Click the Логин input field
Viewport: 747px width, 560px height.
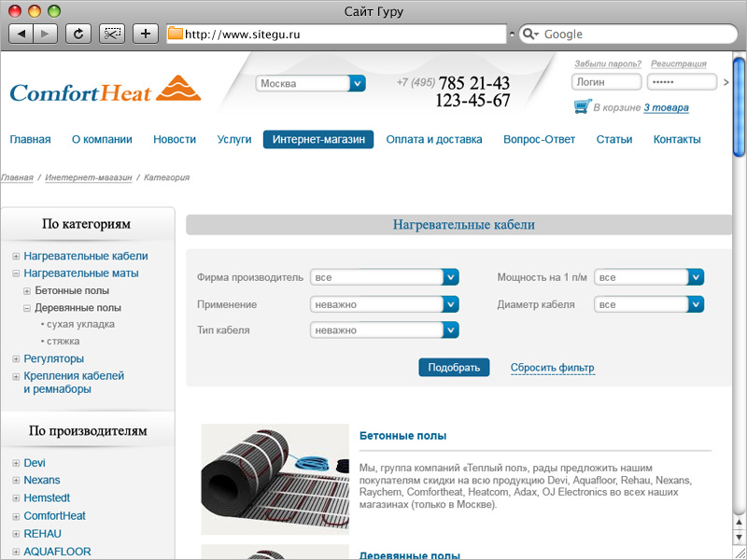(606, 82)
